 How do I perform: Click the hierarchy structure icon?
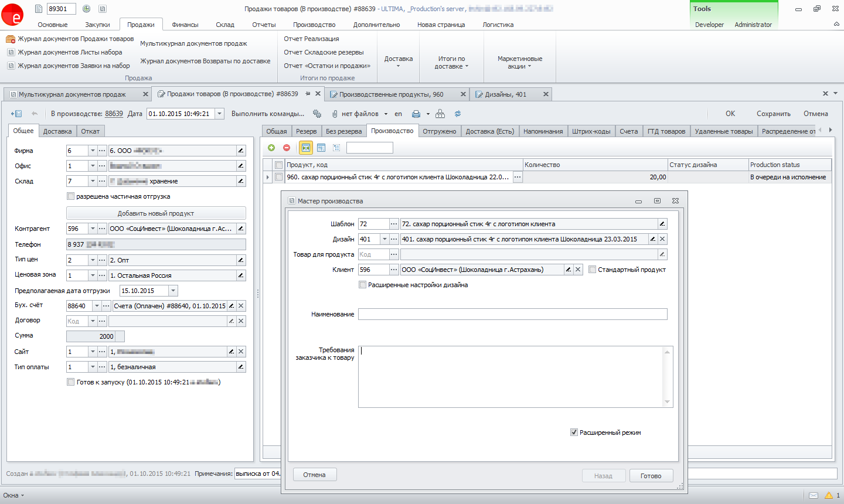pos(440,114)
